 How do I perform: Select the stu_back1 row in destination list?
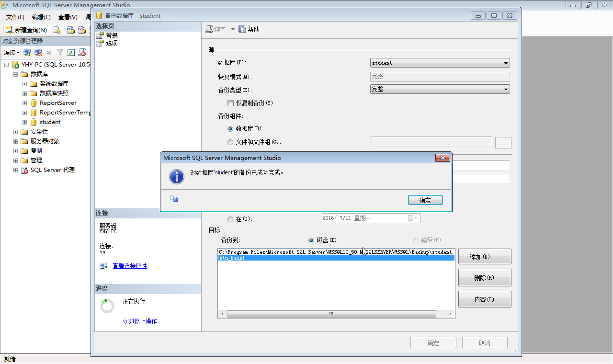(336, 258)
